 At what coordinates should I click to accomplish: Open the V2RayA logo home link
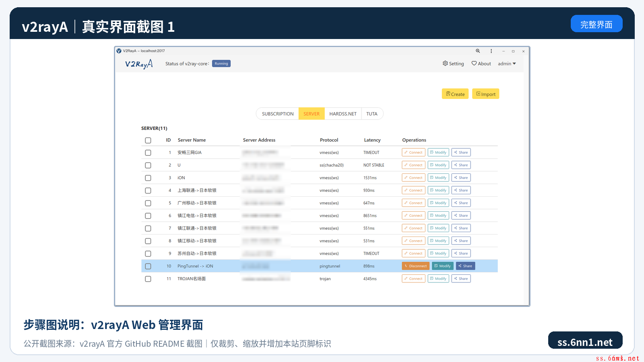(139, 64)
